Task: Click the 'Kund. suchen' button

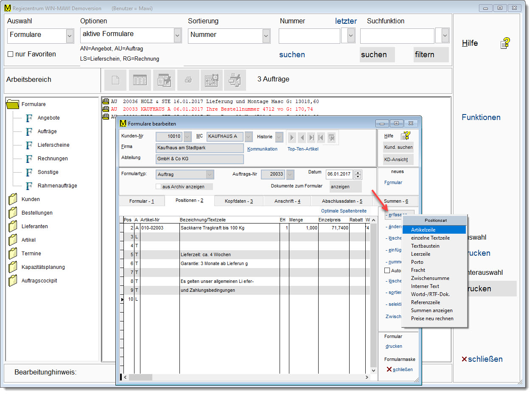Action: [x=398, y=147]
